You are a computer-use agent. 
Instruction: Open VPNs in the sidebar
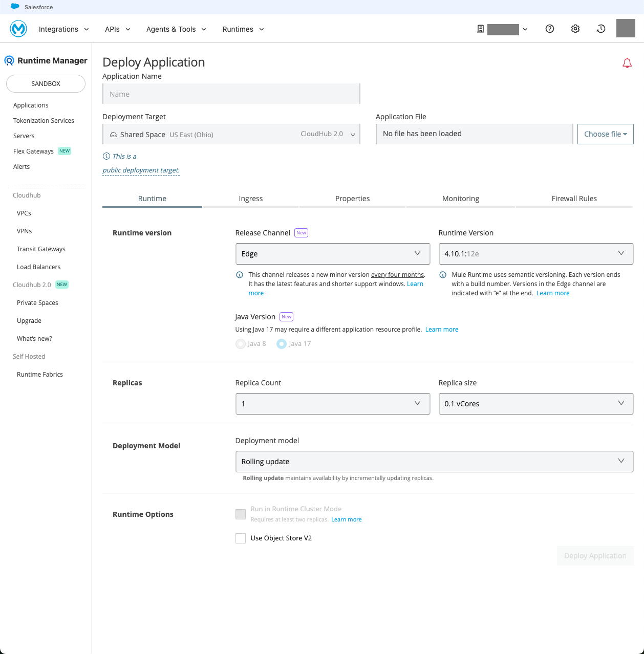[25, 231]
